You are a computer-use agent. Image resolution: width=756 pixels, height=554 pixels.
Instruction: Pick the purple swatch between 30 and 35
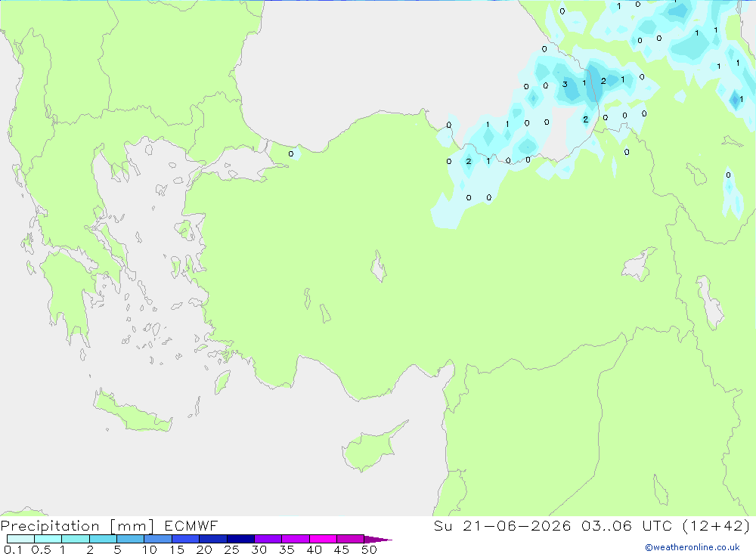(268, 539)
